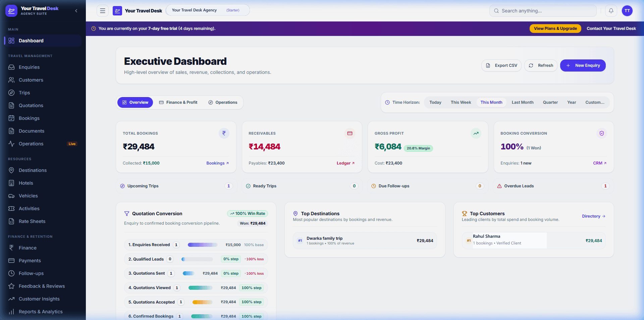Set time horizon to Quarter
Screen dimensions: 644x320
tap(550, 102)
